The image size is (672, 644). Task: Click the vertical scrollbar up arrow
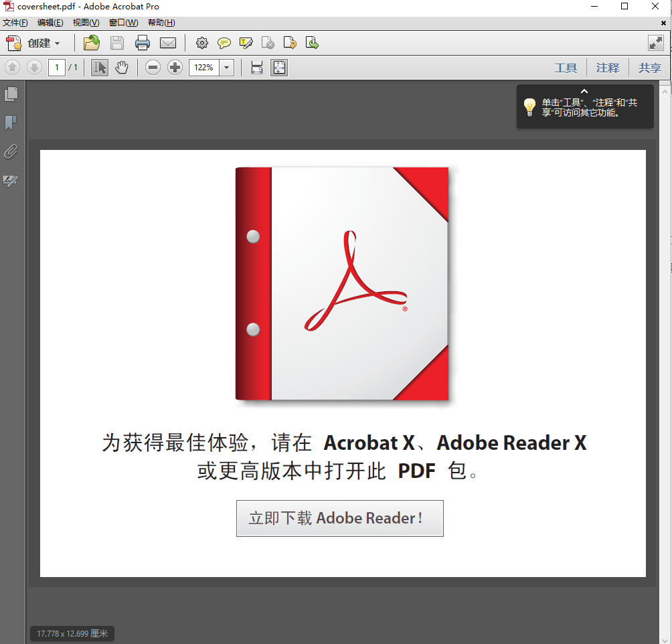[665, 92]
